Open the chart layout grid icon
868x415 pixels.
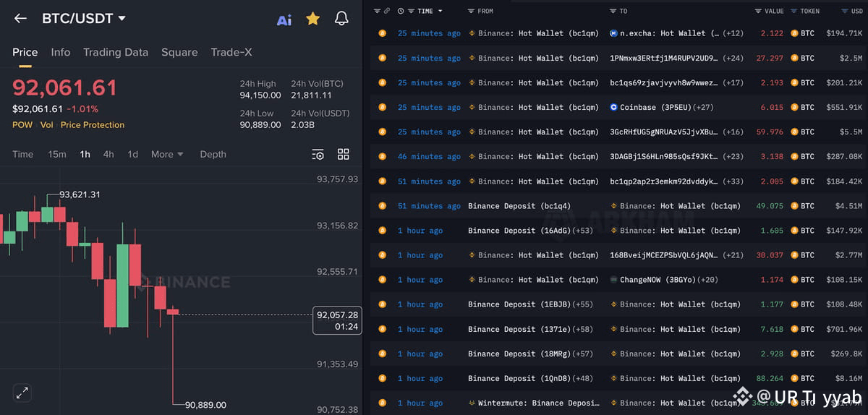[344, 154]
